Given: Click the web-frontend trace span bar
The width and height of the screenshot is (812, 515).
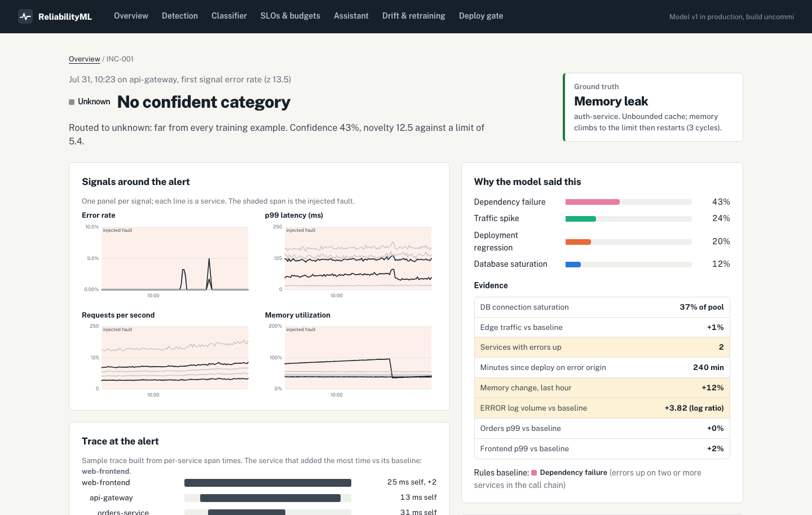Looking at the screenshot, I should [x=268, y=483].
